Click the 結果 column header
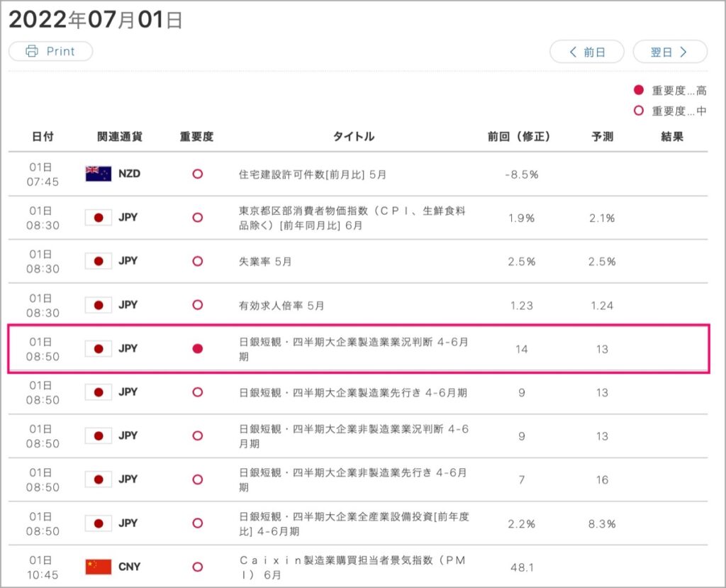This screenshot has width=726, height=588. click(672, 137)
